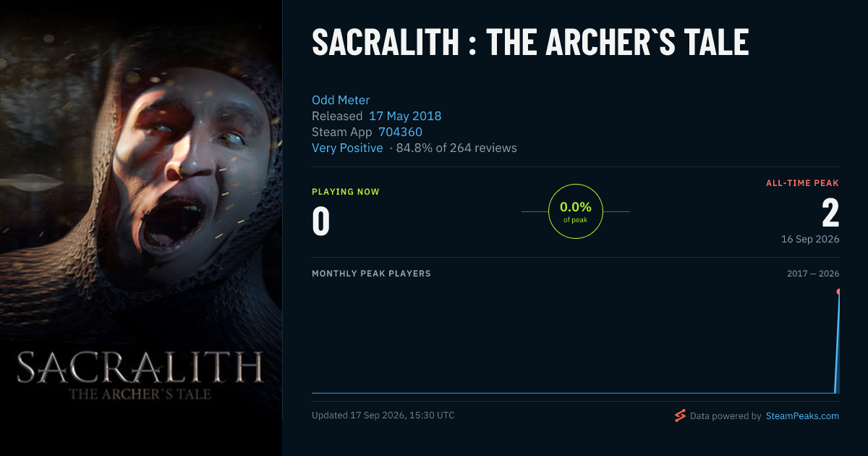Click the Updated 17 Sep 2026 timestamp
Image resolution: width=868 pixels, height=456 pixels.
point(383,415)
